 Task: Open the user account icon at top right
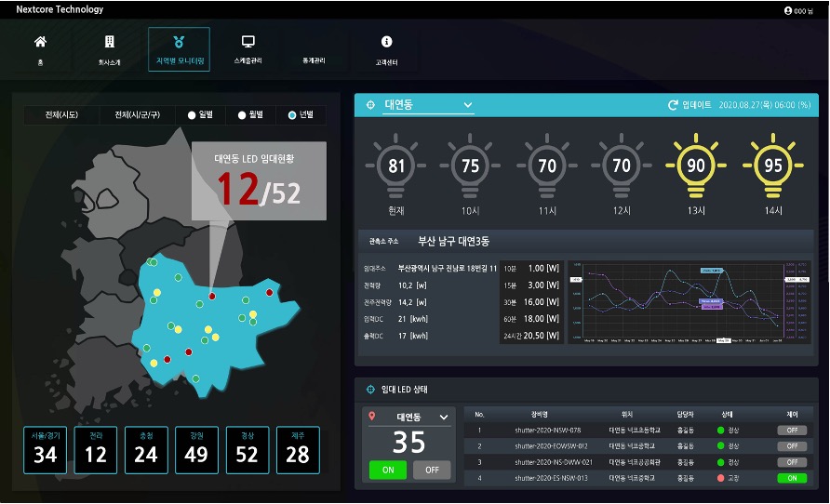(x=787, y=10)
